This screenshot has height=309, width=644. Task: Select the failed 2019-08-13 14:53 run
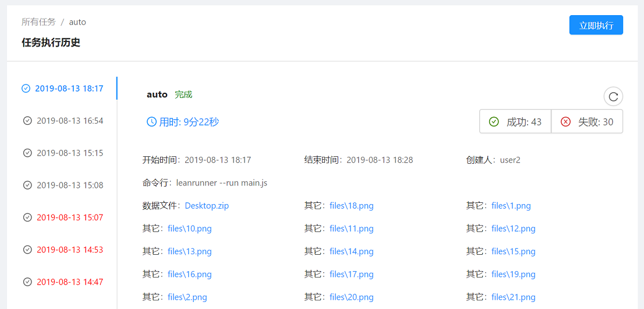(x=69, y=250)
